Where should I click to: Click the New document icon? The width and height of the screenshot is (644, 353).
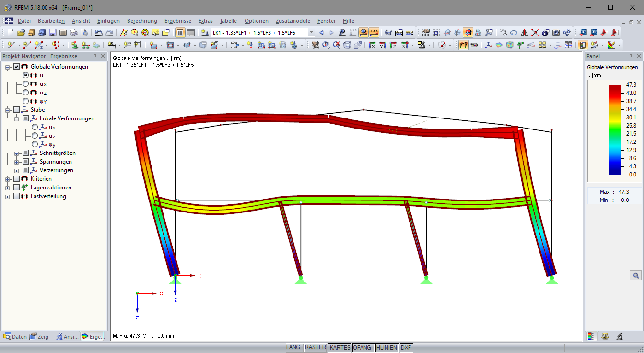(11, 33)
